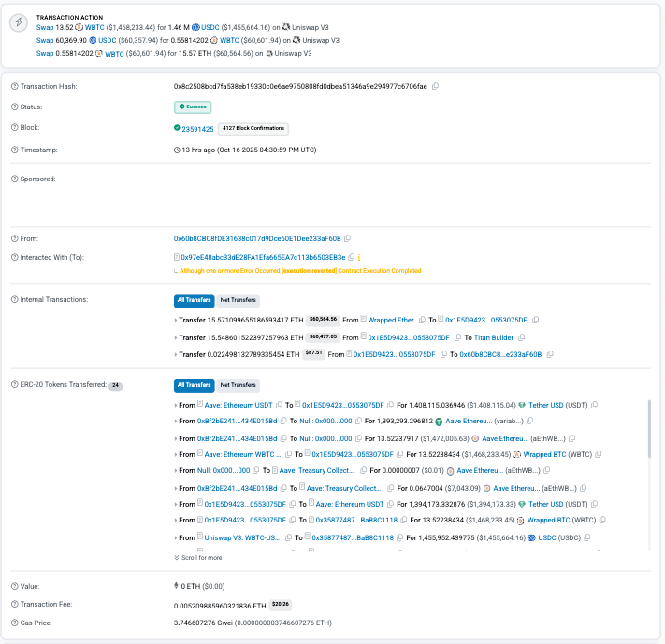The image size is (665, 644).
Task: Click the help icon beside Gas Price
Action: [x=14, y=623]
